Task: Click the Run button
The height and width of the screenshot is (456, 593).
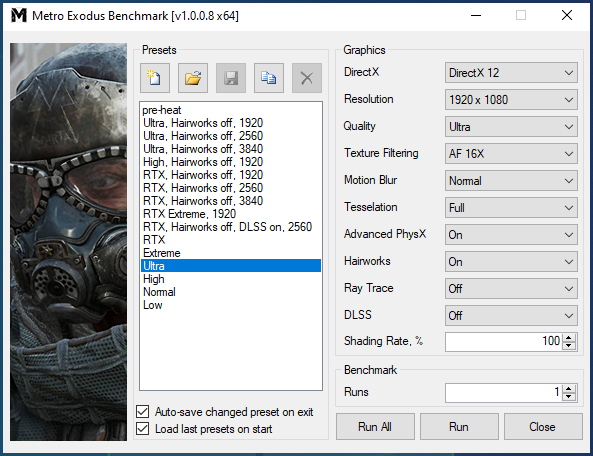Action: coord(459,427)
